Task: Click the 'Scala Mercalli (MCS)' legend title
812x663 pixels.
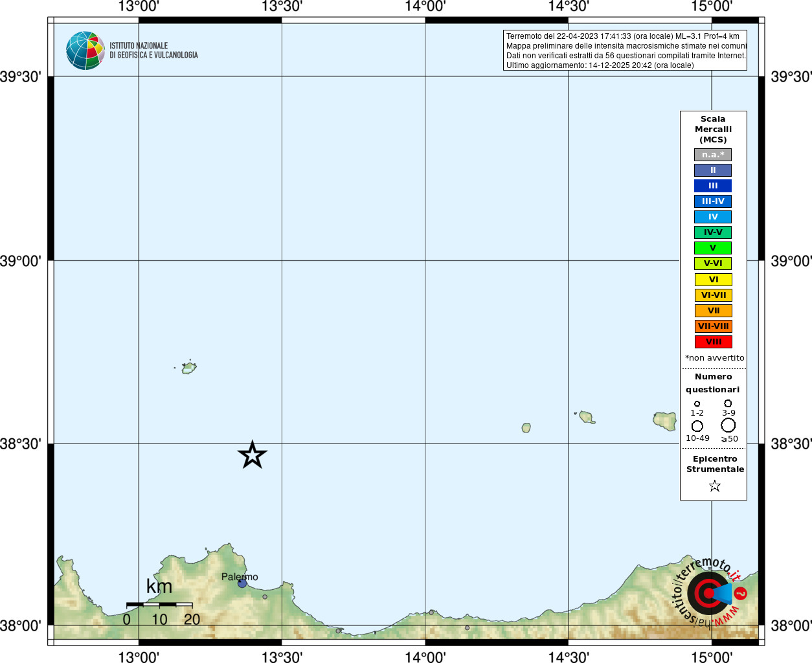Action: [714, 129]
